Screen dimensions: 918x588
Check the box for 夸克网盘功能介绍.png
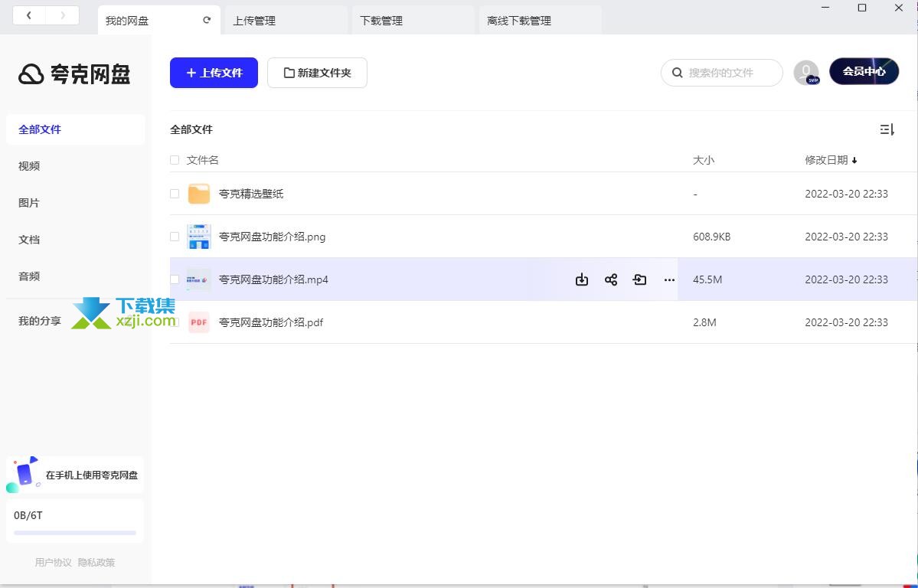pos(175,237)
